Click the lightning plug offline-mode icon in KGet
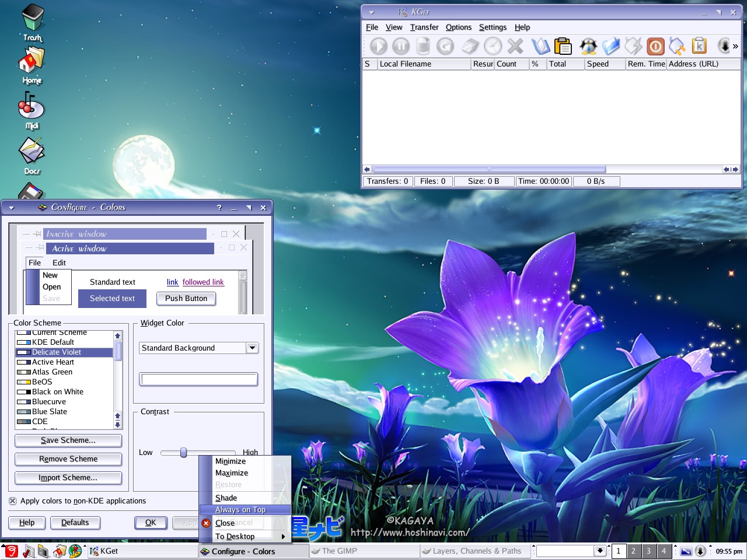Image resolution: width=747 pixels, height=560 pixels. tap(633, 46)
